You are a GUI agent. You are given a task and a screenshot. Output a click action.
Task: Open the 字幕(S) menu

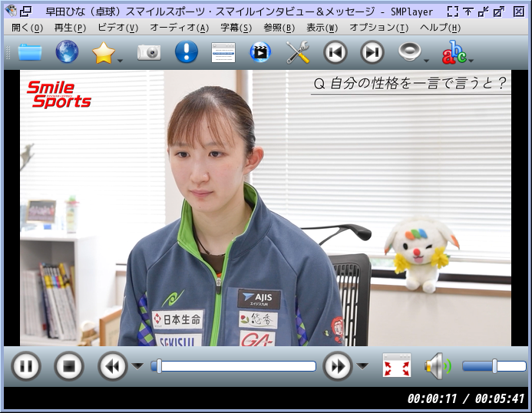point(236,28)
